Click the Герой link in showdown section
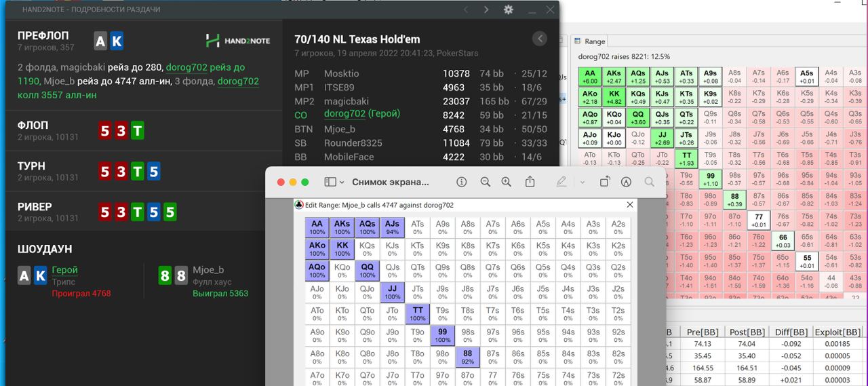 65,270
